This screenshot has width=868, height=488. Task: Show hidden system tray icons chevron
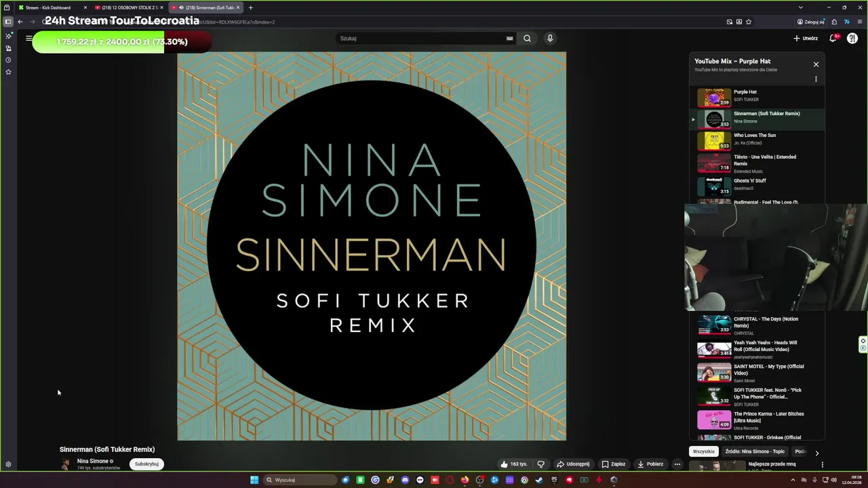coord(793,480)
